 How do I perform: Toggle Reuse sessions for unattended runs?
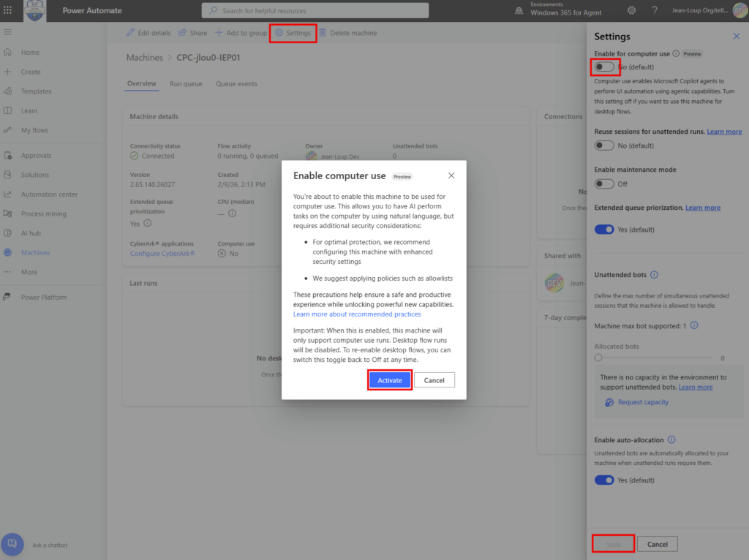coord(604,145)
